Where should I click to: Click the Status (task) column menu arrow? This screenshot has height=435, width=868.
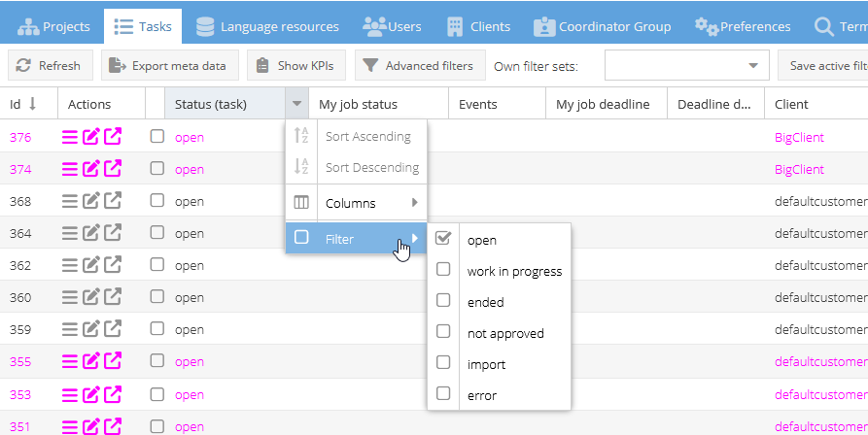point(296,104)
